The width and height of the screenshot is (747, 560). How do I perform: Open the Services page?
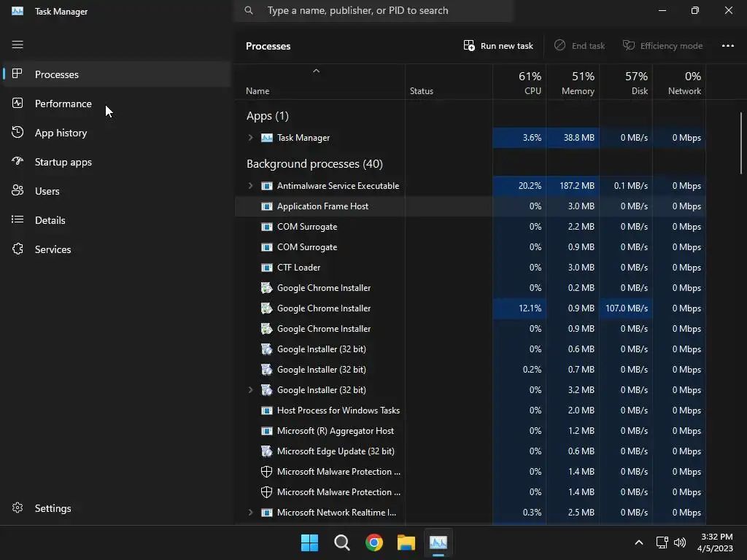pos(117,249)
